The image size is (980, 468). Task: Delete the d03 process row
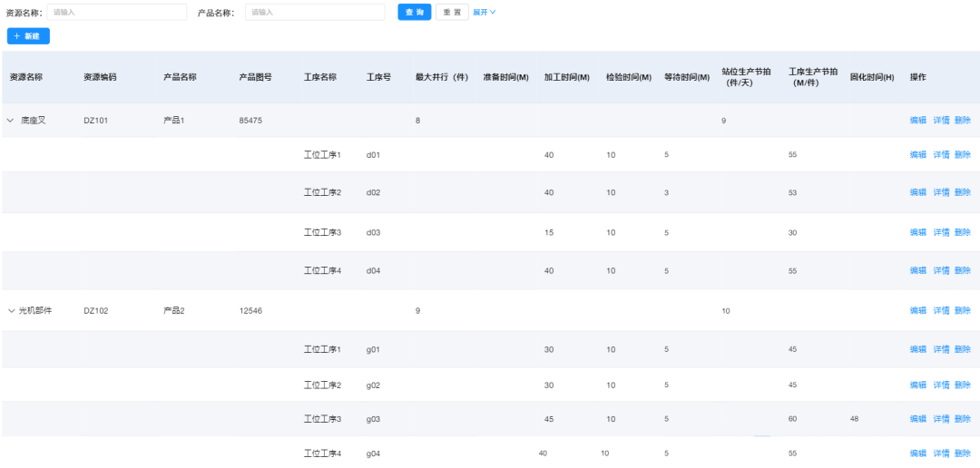click(x=963, y=232)
